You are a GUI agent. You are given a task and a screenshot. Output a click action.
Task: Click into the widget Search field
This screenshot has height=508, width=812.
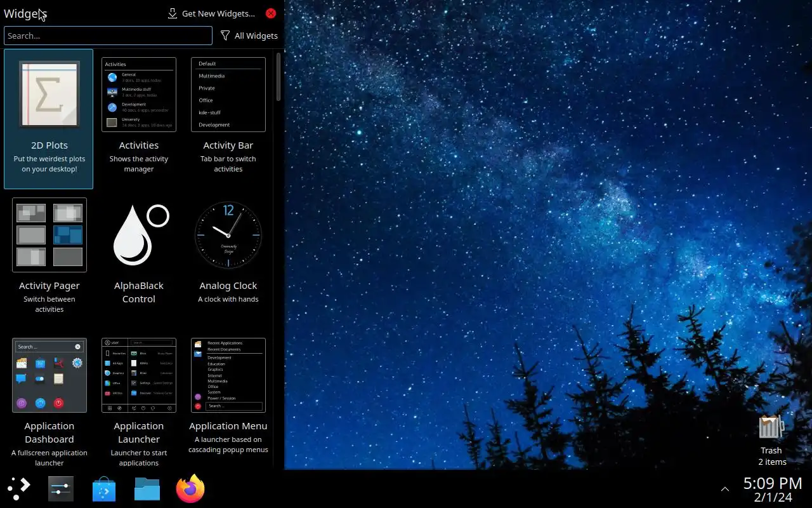pos(108,36)
